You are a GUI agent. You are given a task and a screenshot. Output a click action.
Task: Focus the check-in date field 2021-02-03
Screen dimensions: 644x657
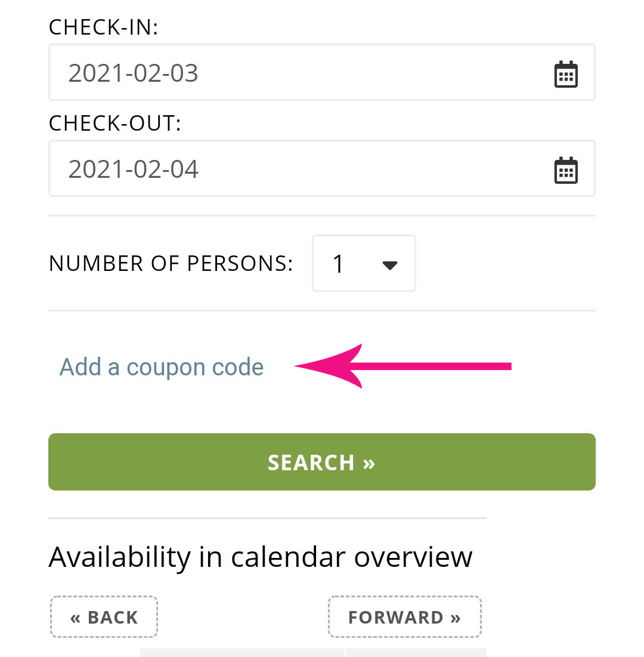click(x=321, y=72)
